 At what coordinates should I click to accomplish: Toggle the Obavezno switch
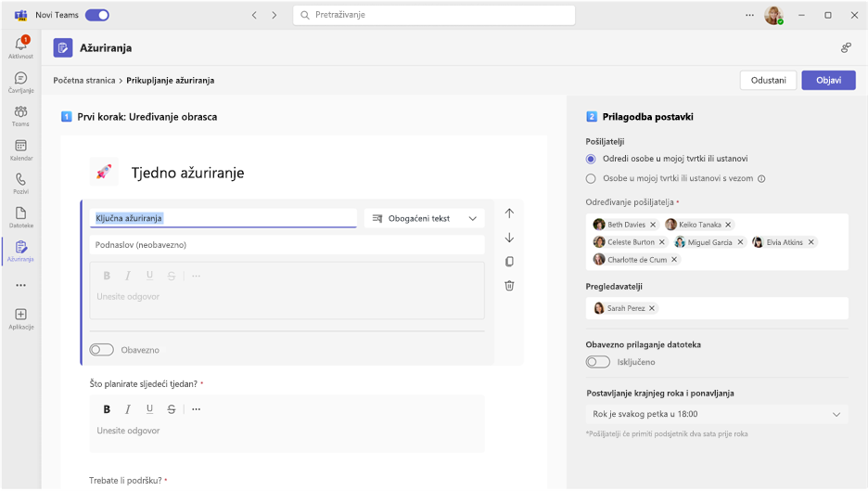pos(102,350)
